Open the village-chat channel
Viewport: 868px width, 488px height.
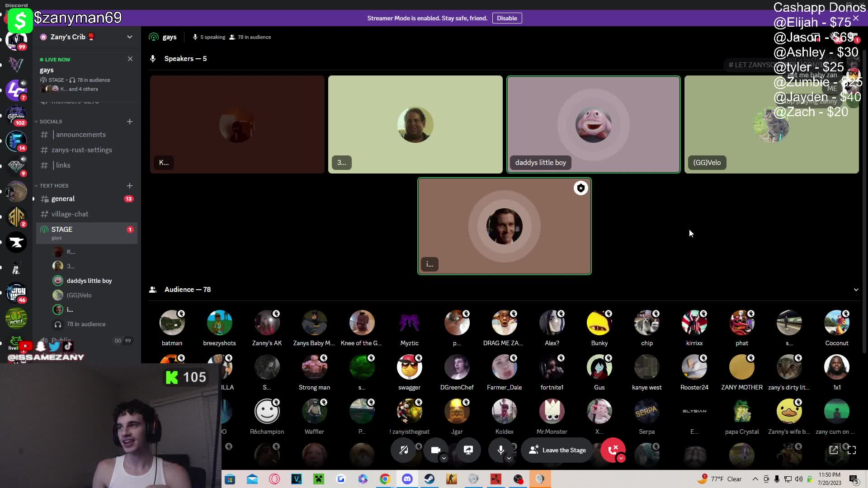click(x=86, y=214)
